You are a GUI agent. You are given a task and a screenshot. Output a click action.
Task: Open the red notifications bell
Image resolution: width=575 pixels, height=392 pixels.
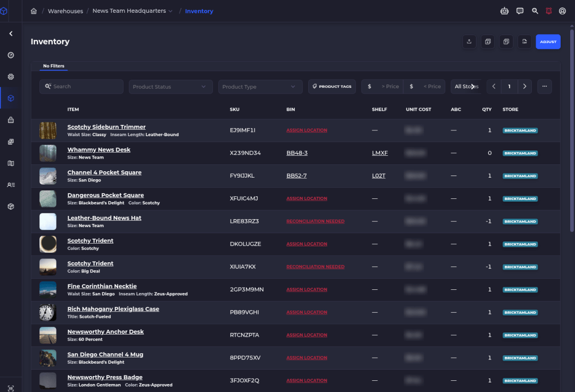coord(548,11)
